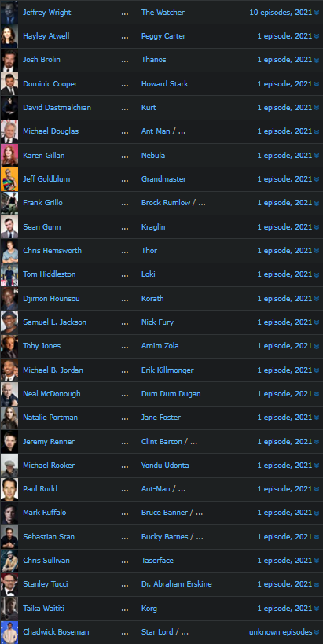323x644 pixels.
Task: Open Michael B. Jordan's name link
Action: pos(53,370)
